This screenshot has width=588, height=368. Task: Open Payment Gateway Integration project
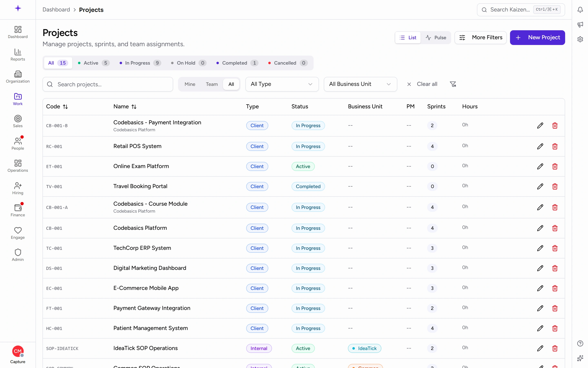click(152, 308)
